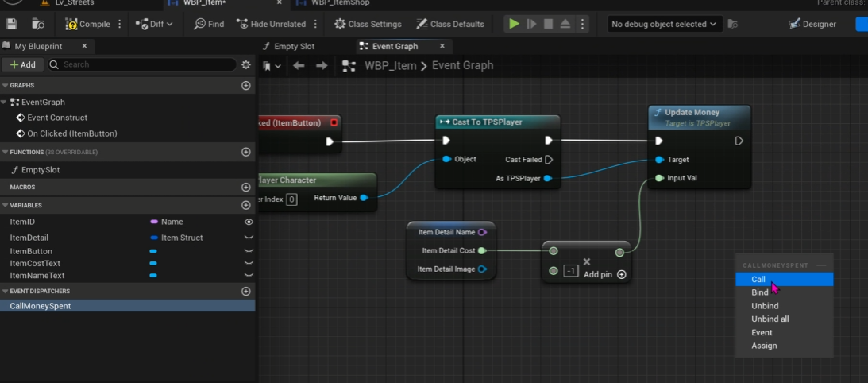
Task: Open Compile options three-dot menu
Action: [120, 24]
